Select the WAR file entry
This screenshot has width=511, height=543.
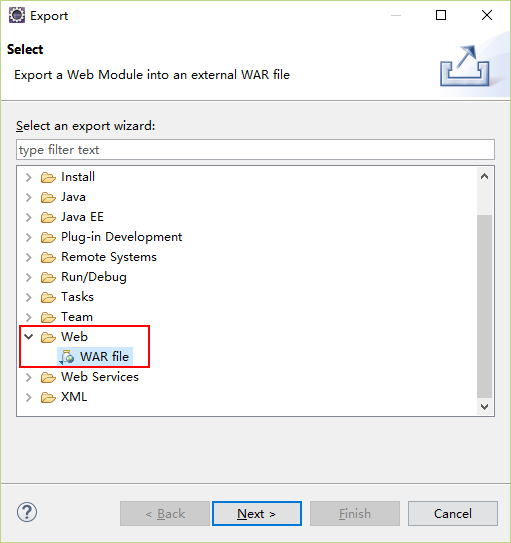[95, 357]
